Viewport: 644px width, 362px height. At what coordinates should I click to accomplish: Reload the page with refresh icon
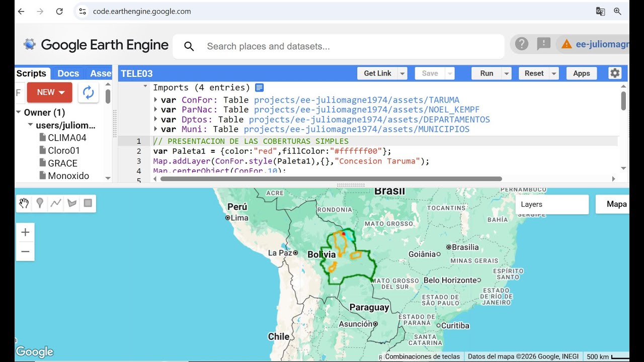[59, 11]
